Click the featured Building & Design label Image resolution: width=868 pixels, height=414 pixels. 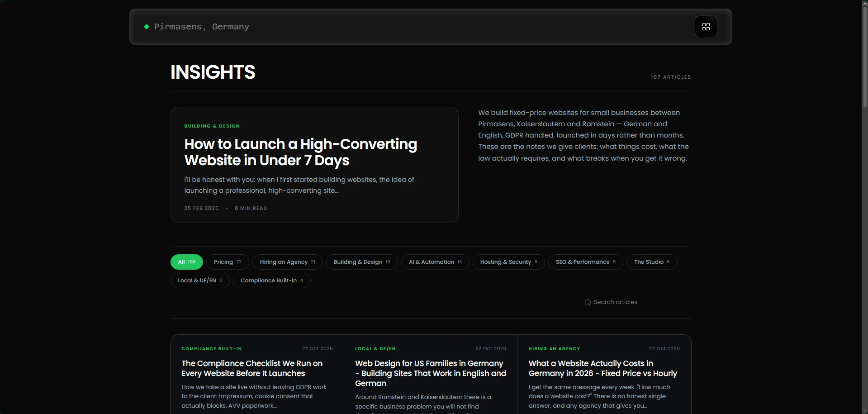212,126
